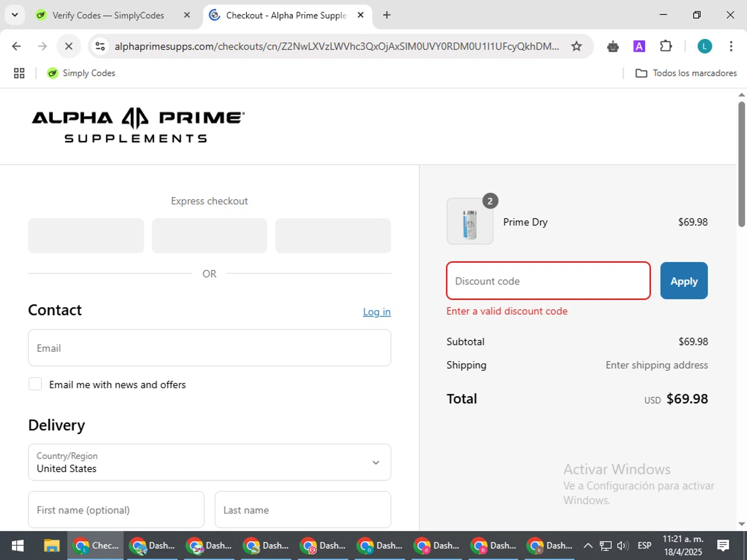The height and width of the screenshot is (560, 747).
Task: Click the product price $69.98 beside Prime Dry
Action: tap(693, 222)
